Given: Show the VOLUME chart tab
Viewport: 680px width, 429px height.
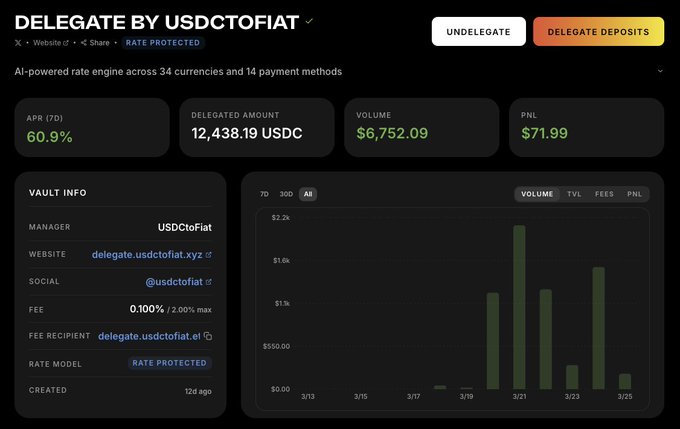Looking at the screenshot, I should (x=537, y=194).
